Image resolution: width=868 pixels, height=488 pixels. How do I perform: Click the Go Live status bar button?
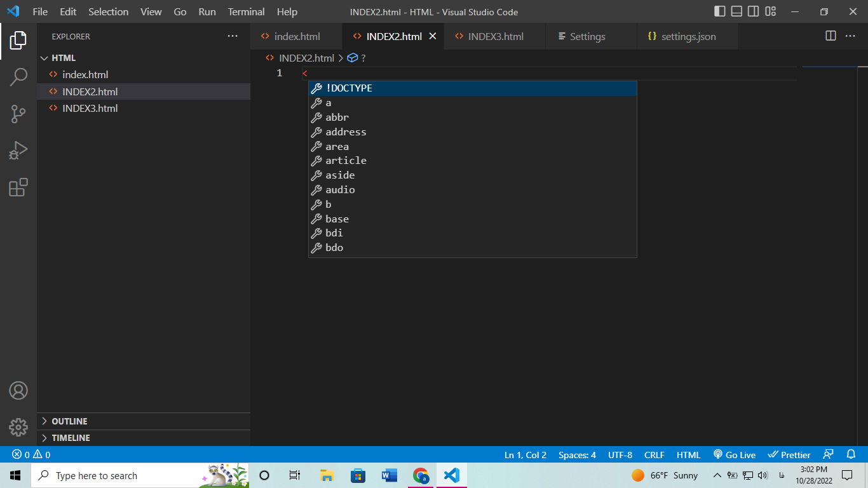[x=734, y=455]
